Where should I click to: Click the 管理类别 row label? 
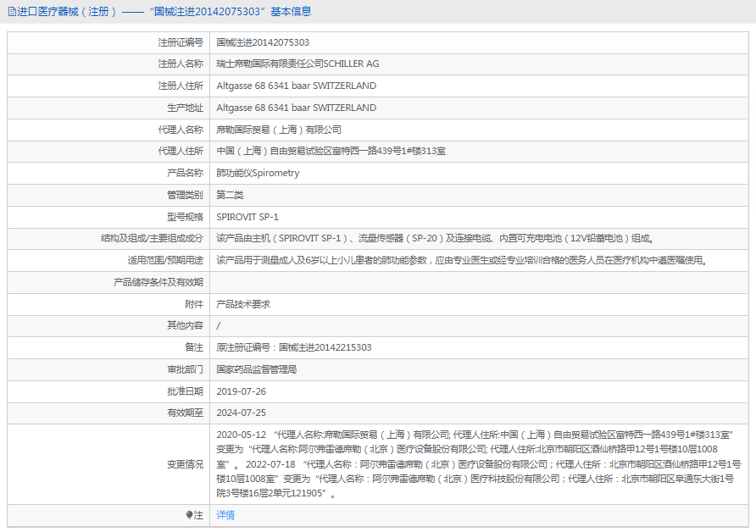[185, 195]
